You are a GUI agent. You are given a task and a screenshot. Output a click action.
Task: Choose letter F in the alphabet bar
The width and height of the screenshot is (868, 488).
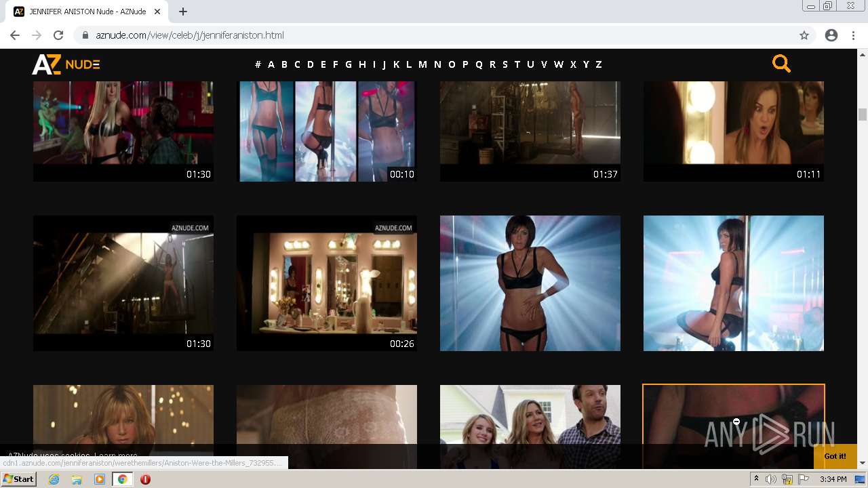tap(335, 64)
